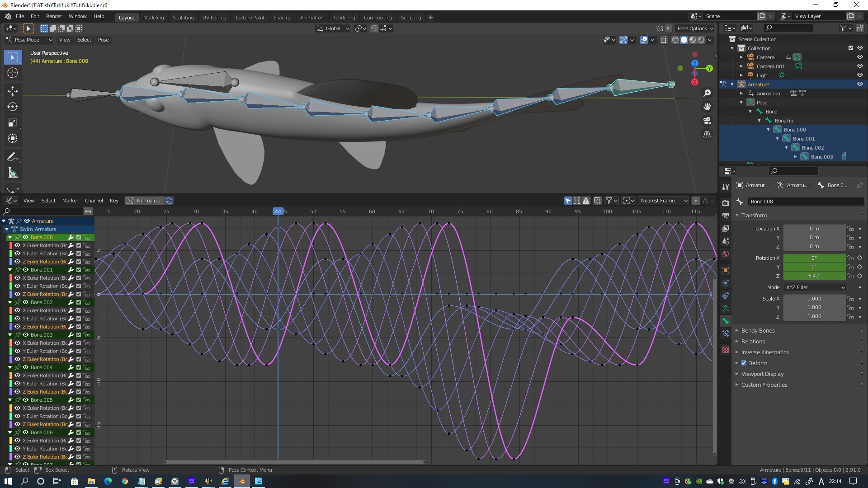Select the Move tool

point(13,91)
